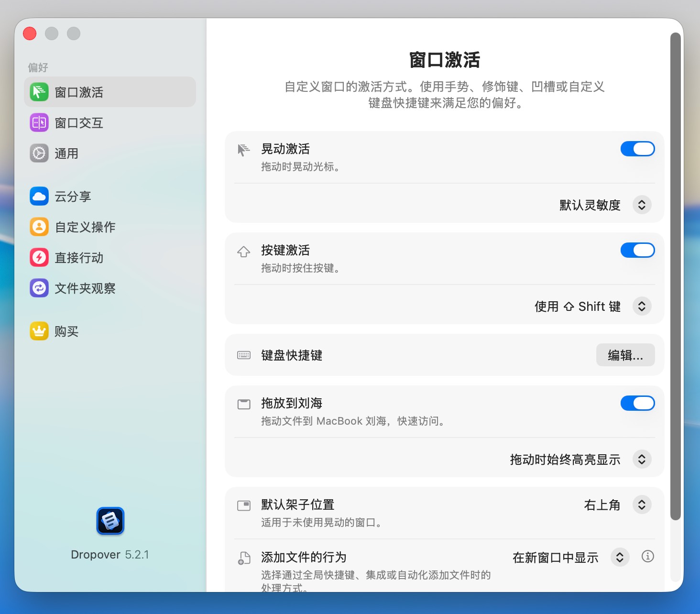Expand the 使用 Shift 键 dropdown

click(642, 307)
